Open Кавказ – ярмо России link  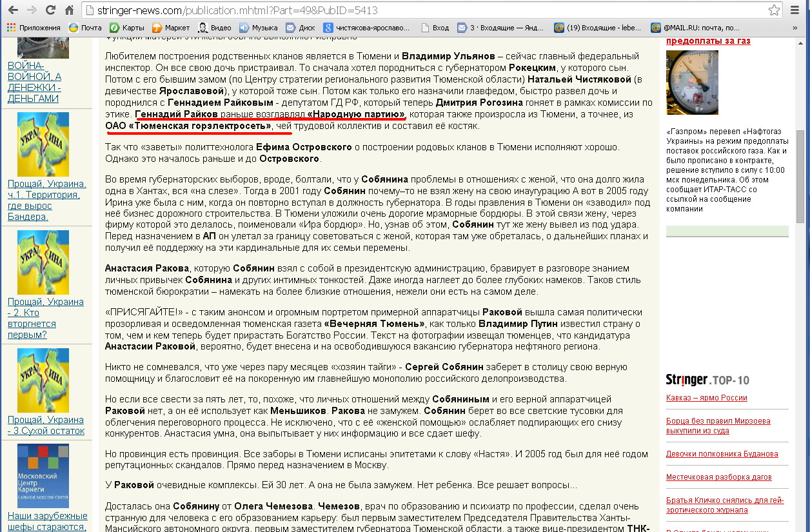point(707,398)
